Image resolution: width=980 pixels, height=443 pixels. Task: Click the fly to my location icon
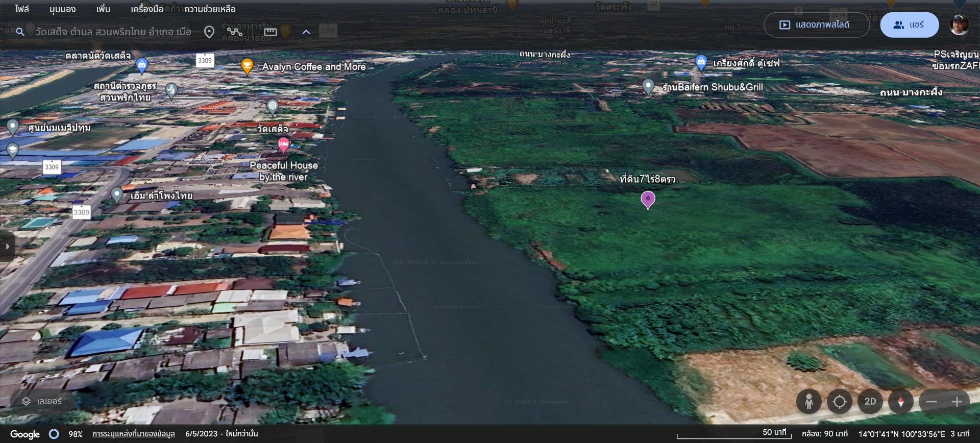839,402
